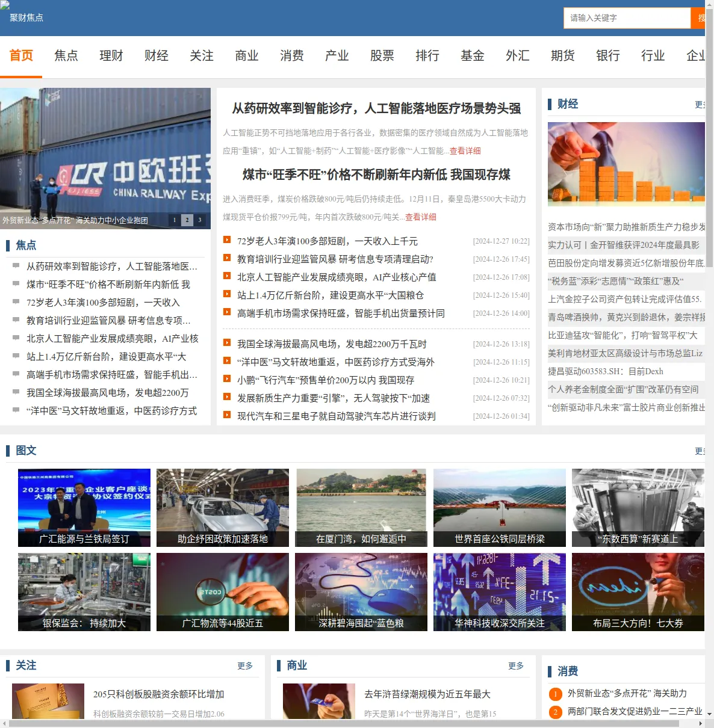Click play icon beside 小鹏"飞行汽车"预售

click(x=227, y=378)
